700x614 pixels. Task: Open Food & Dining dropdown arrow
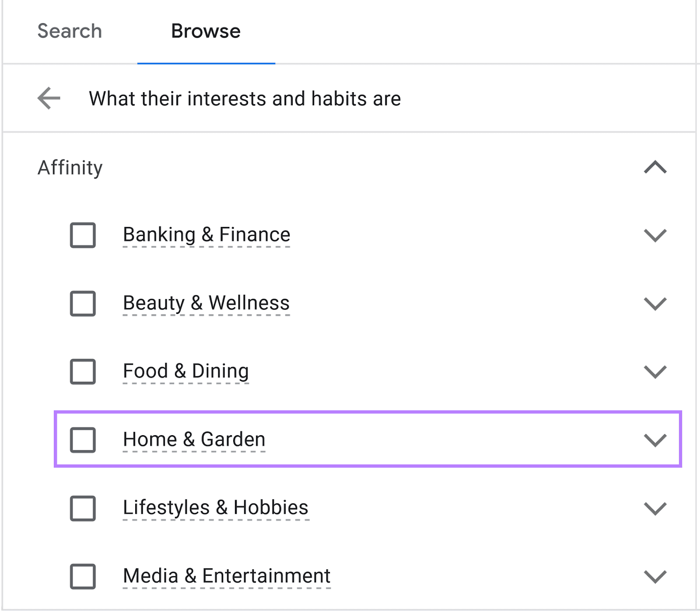coord(655,372)
